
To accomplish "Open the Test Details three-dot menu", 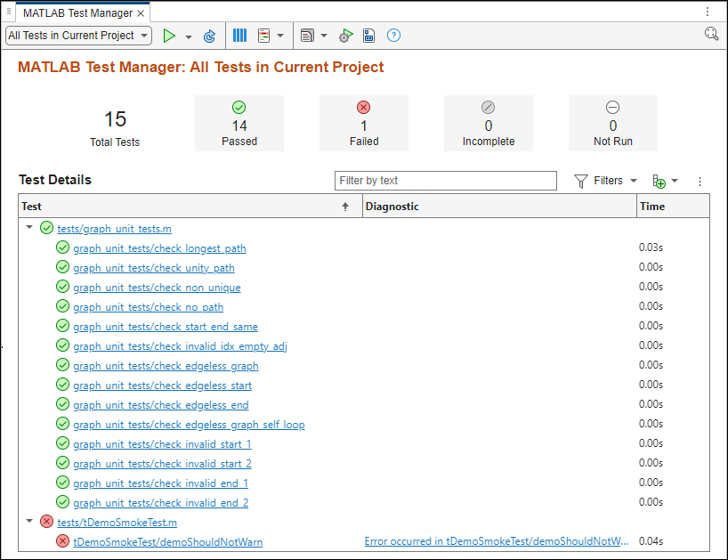I will pos(700,182).
